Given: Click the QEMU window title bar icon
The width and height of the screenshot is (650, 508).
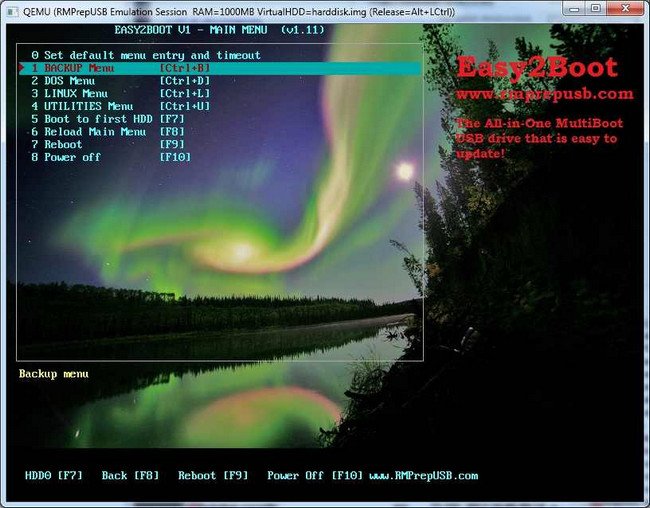Looking at the screenshot, I should point(12,12).
